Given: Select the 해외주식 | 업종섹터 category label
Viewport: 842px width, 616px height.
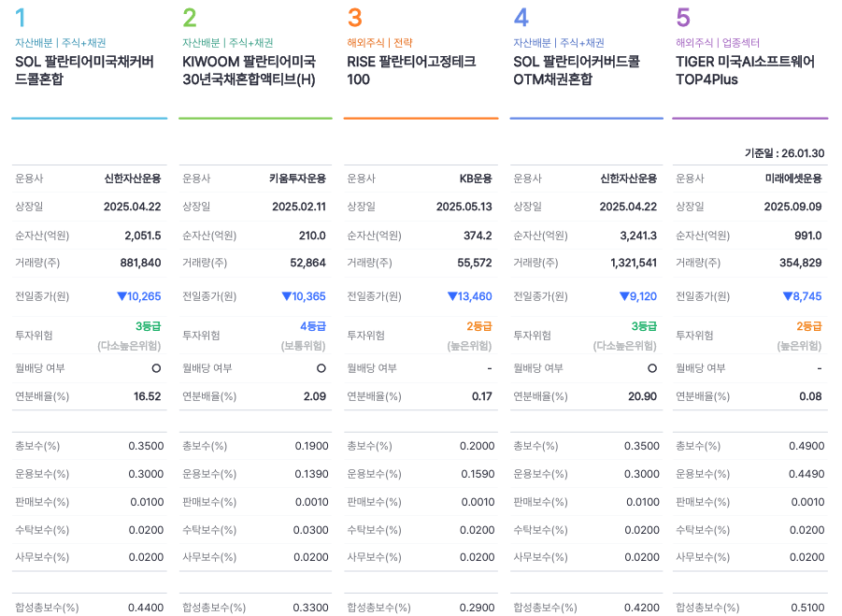Looking at the screenshot, I should 718,43.
